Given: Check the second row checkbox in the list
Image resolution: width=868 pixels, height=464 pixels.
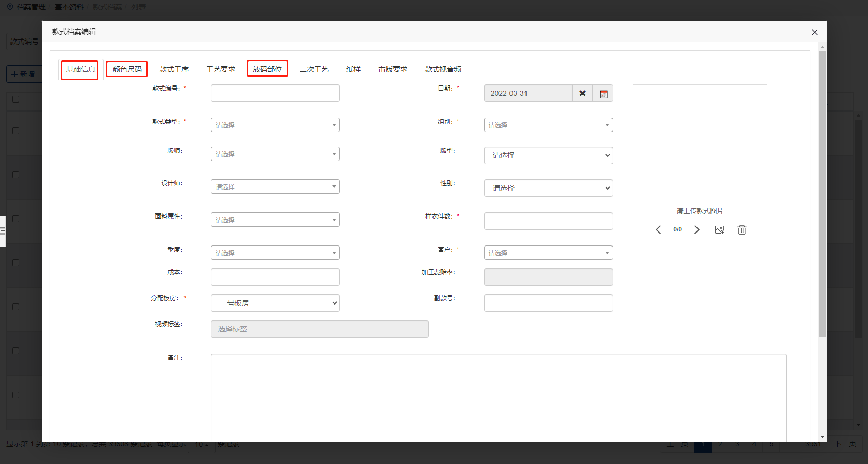Looking at the screenshot, I should pos(16,175).
